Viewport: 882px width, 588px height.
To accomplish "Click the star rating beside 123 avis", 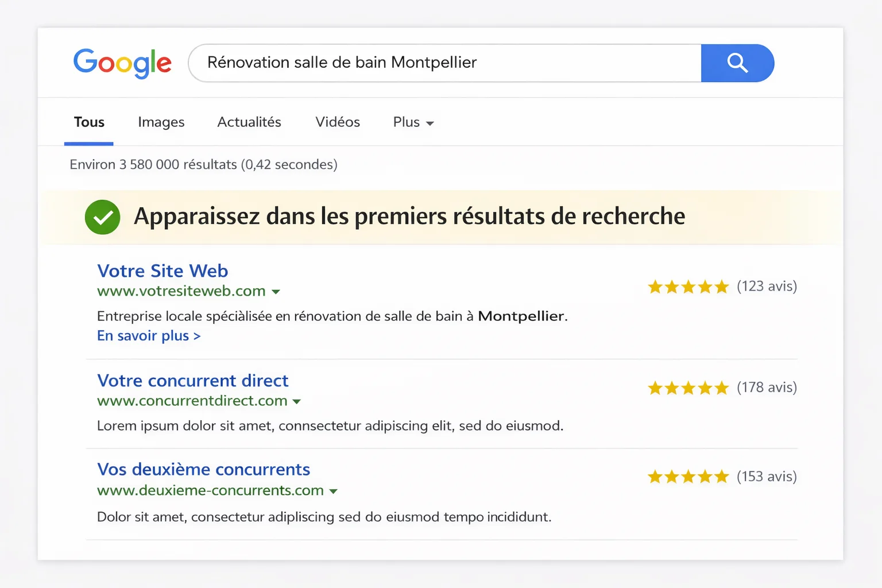I will 688,287.
